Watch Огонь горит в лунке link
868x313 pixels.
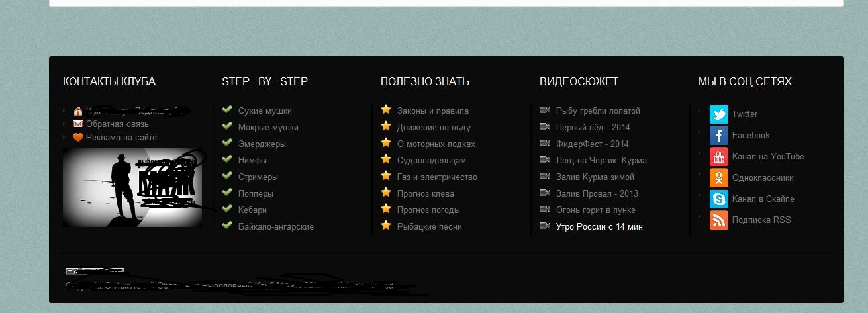[596, 210]
